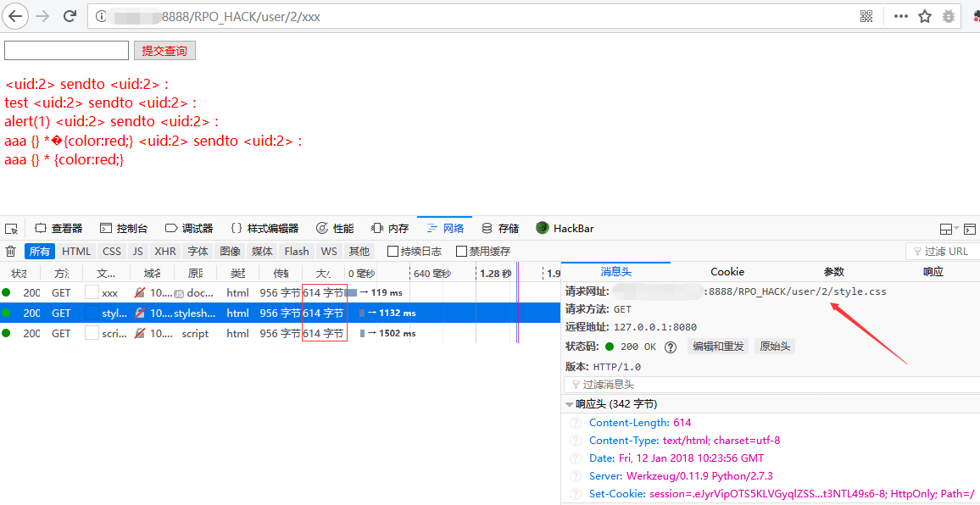Open the QR code icon in address bar
980x505 pixels.
(x=866, y=16)
